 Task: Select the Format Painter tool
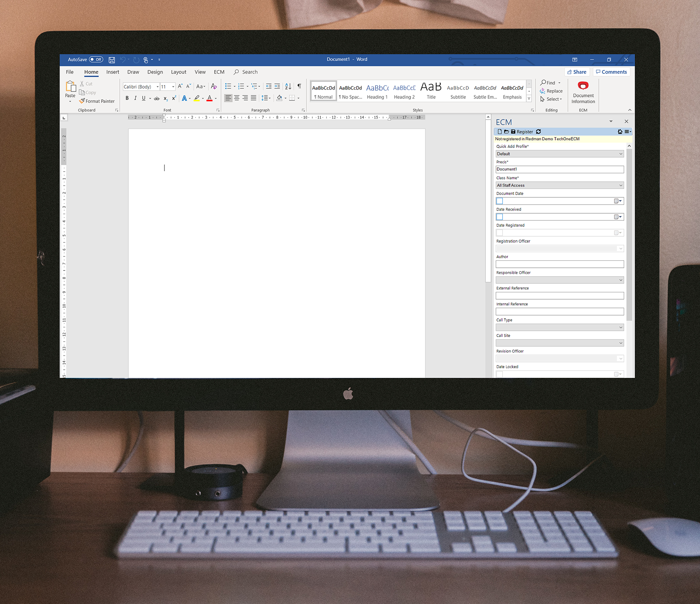coord(97,101)
